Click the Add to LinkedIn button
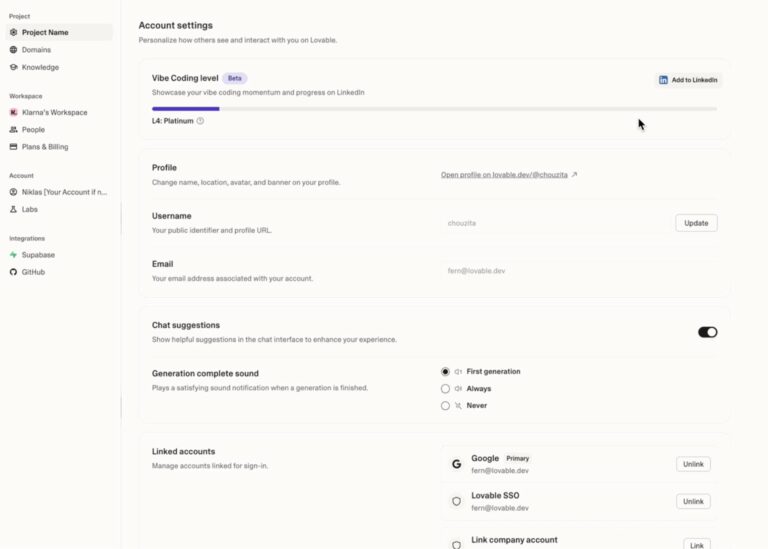 tap(688, 80)
